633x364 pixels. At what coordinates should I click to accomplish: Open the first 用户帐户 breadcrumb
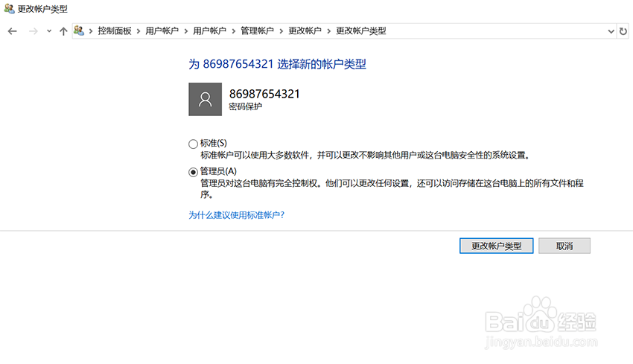(x=162, y=31)
